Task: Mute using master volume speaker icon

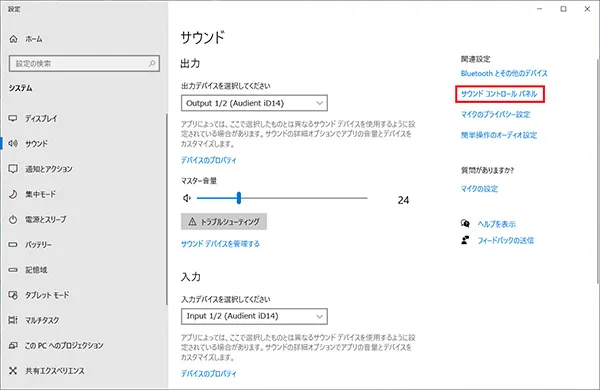Action: click(x=187, y=198)
